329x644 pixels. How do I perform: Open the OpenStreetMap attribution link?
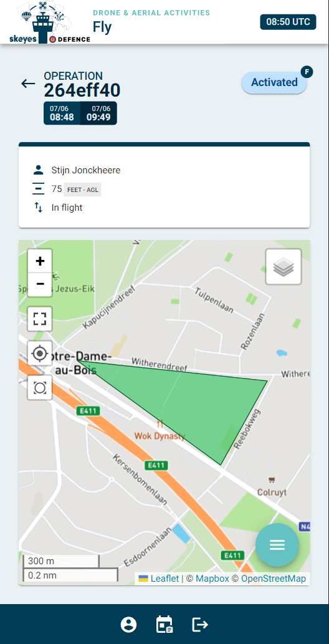tap(273, 579)
